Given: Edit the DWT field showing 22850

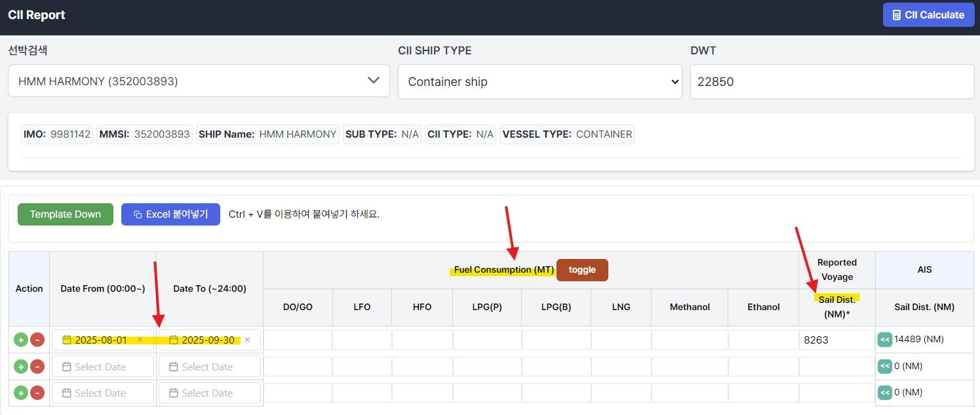Looking at the screenshot, I should [831, 82].
